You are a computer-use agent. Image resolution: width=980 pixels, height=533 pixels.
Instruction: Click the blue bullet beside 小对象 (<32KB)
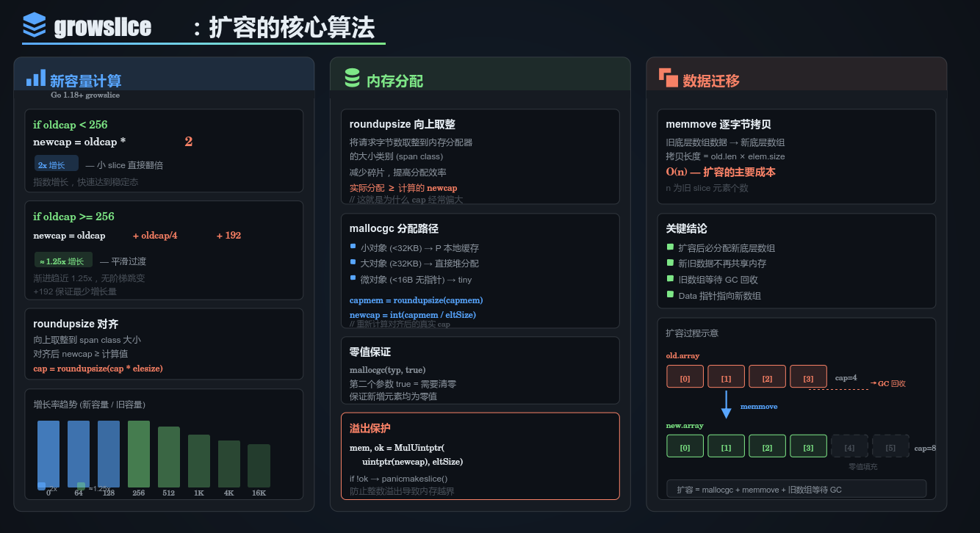[x=353, y=246]
